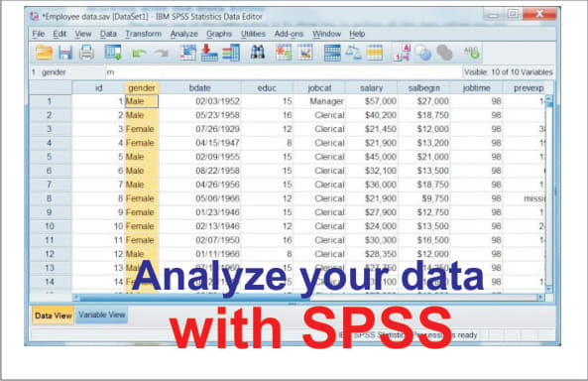The height and width of the screenshot is (381, 588).
Task: Select the jobcat column header
Action: coord(319,88)
